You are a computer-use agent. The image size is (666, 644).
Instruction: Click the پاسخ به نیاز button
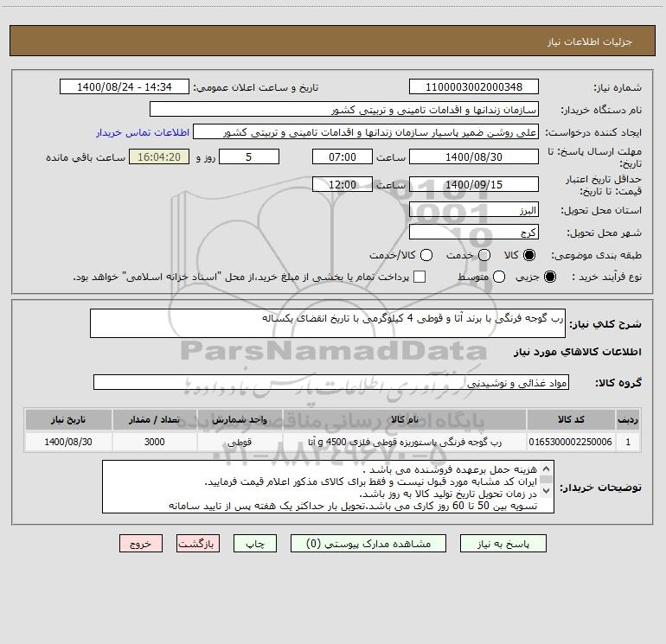point(503,544)
